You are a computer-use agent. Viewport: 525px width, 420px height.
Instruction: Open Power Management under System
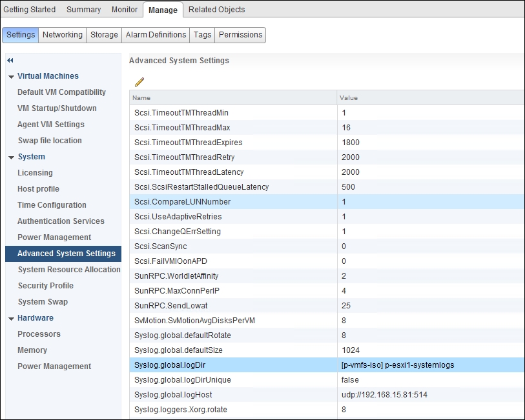point(54,237)
